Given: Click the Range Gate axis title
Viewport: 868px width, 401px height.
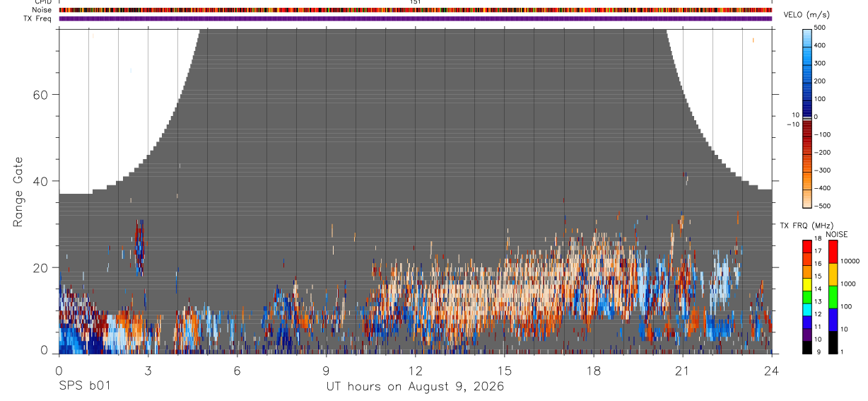Looking at the screenshot, I should 19,192.
